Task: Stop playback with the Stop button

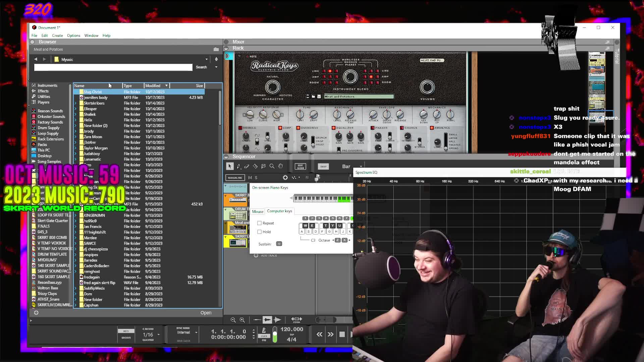Action: (x=342, y=334)
